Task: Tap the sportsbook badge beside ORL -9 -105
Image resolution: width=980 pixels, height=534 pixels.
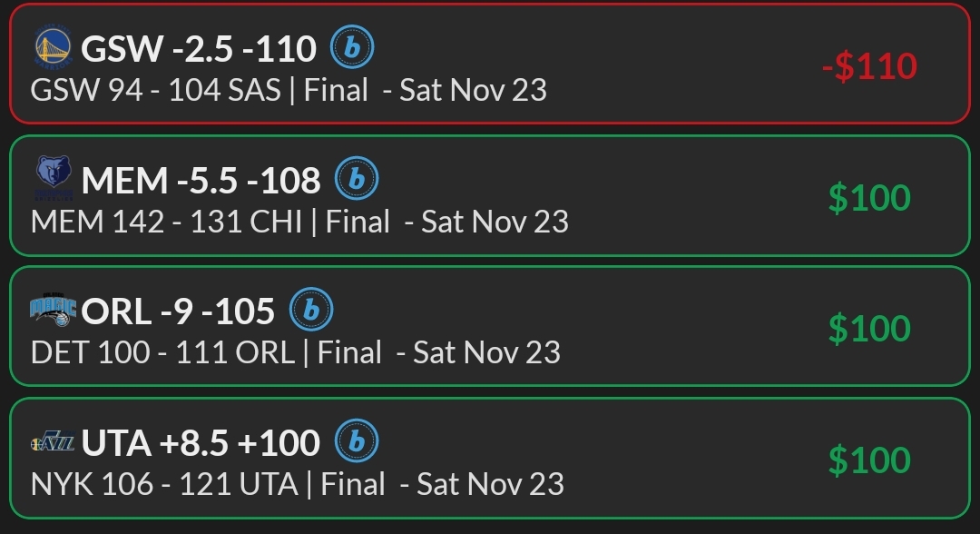Action: pos(311,311)
